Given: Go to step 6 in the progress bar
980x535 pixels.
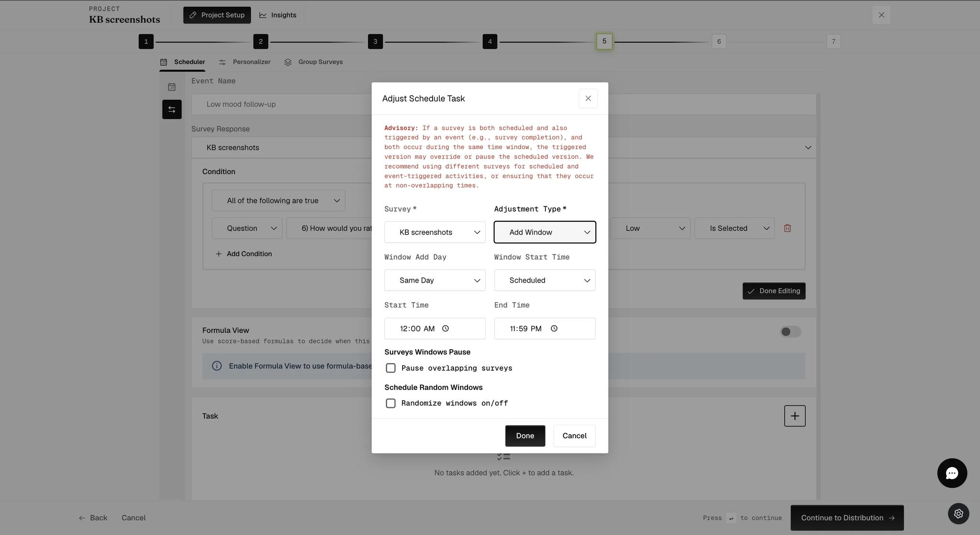Looking at the screenshot, I should (719, 41).
